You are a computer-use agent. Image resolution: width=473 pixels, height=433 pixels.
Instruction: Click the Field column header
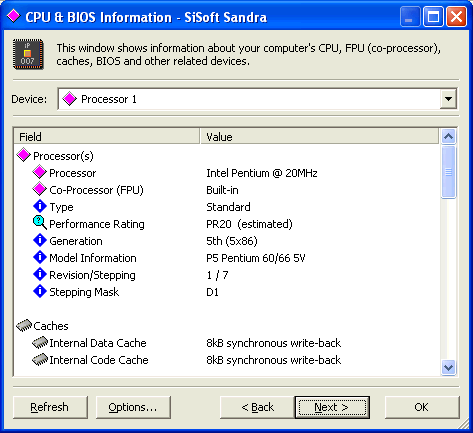[x=107, y=137]
